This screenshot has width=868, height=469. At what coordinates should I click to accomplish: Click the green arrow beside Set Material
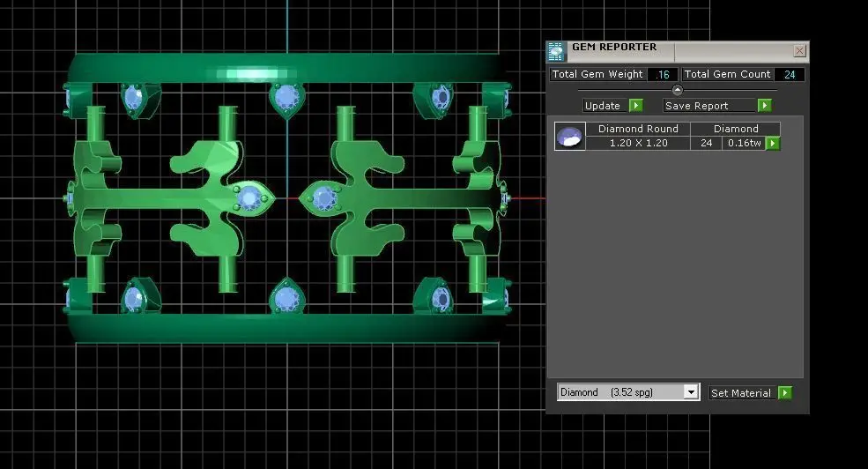click(785, 392)
